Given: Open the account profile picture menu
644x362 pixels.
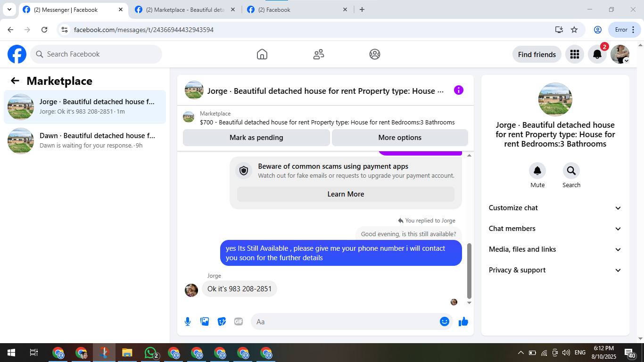Looking at the screenshot, I should [620, 54].
